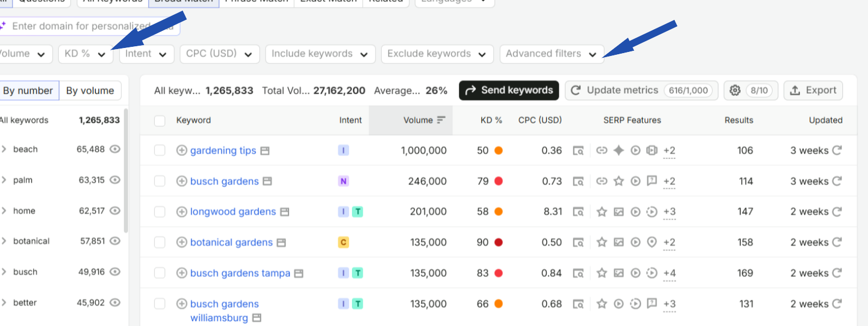Viewport: 868px width, 326px height.
Task: Click the Export button
Action: click(813, 90)
